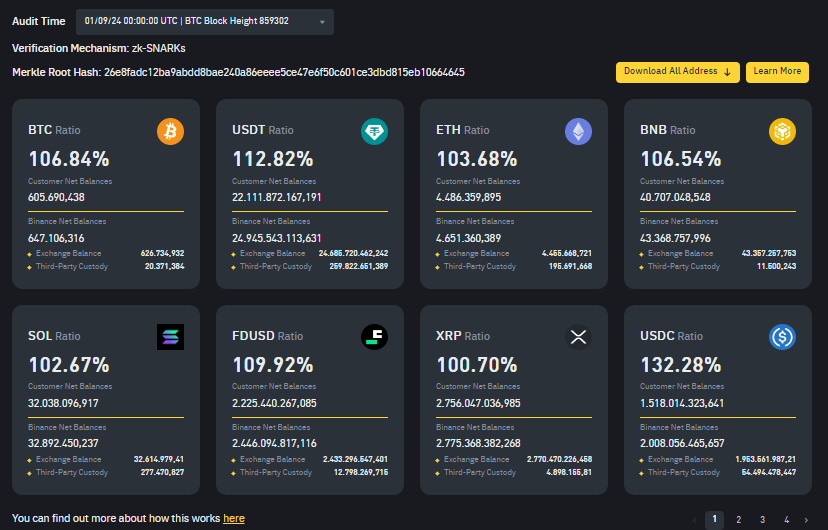Image resolution: width=828 pixels, height=530 pixels.
Task: Open the 'here' link about how this works
Action: (234, 518)
